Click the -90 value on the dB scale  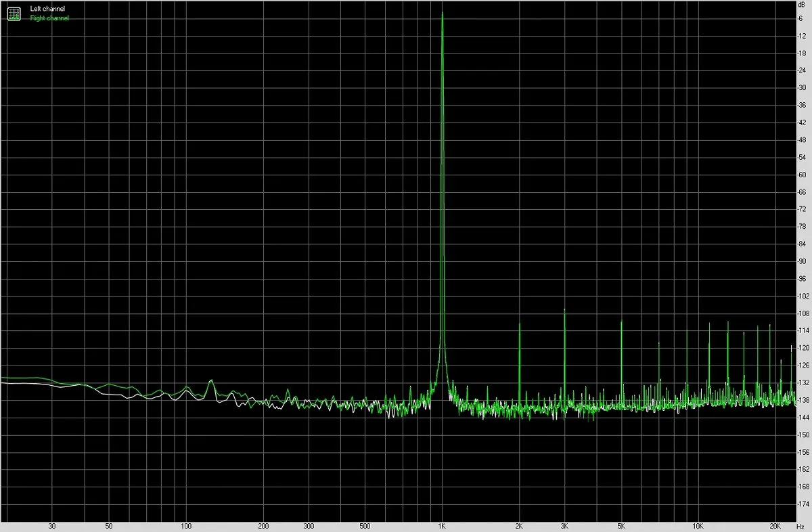(803, 261)
